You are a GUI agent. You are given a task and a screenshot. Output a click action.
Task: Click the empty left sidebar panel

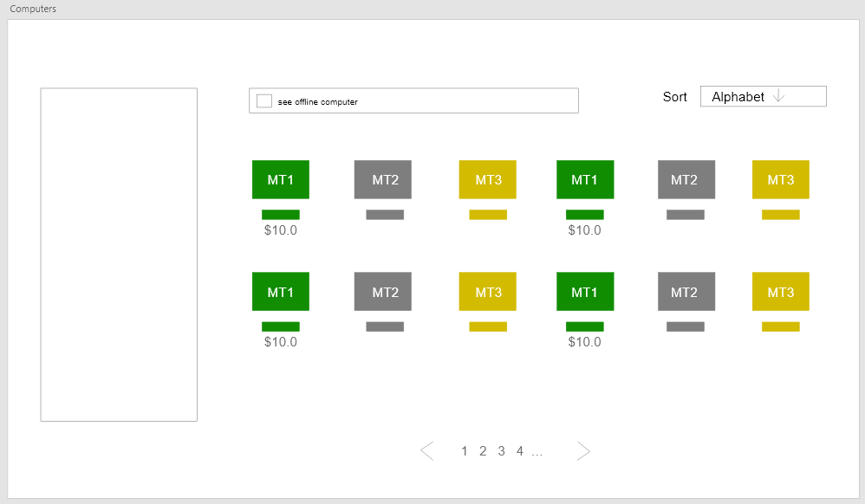coord(119,255)
